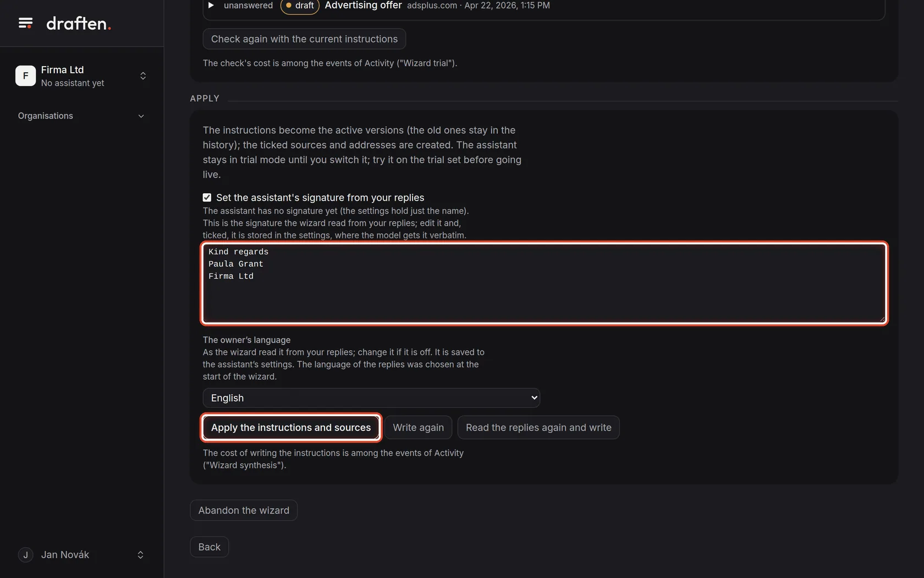Click Check again with the current instructions
The width and height of the screenshot is (924, 578).
[304, 39]
